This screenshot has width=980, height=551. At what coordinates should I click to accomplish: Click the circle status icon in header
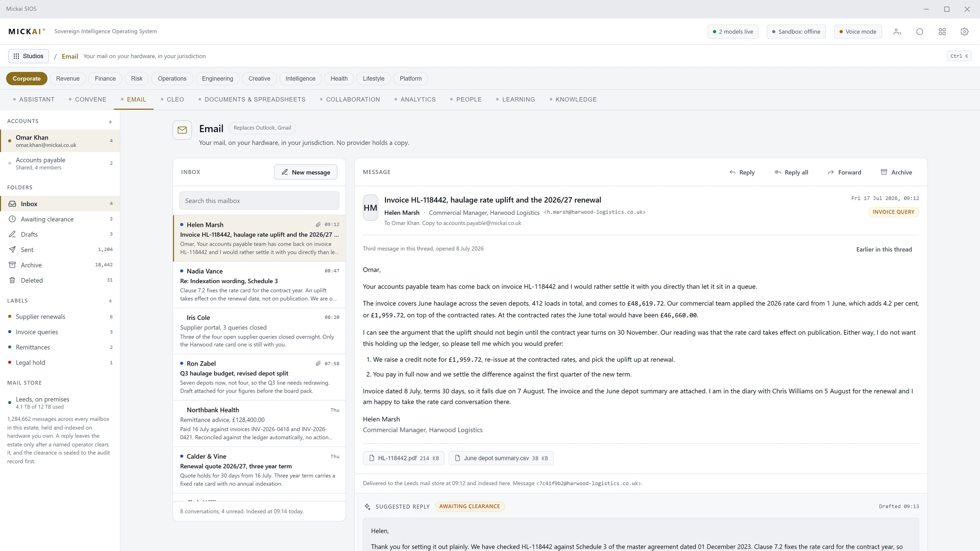(920, 32)
